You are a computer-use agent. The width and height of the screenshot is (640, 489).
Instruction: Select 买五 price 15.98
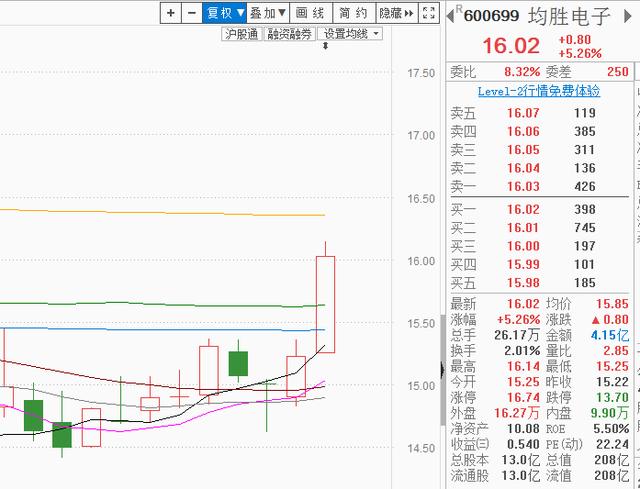pyautogui.click(x=523, y=282)
